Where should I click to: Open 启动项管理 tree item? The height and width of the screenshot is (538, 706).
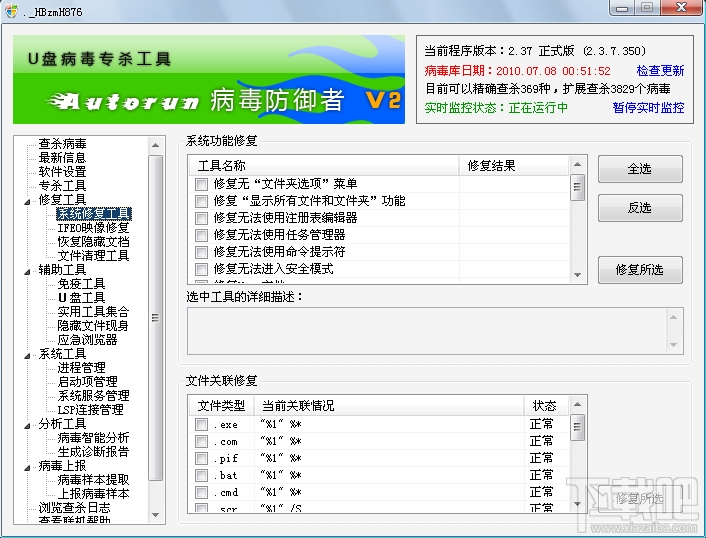(x=87, y=381)
